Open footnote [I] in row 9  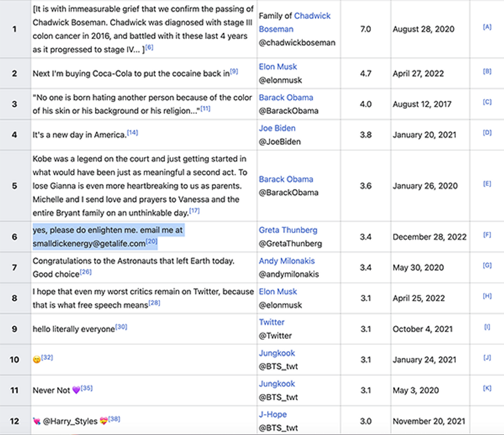pyautogui.click(x=488, y=327)
